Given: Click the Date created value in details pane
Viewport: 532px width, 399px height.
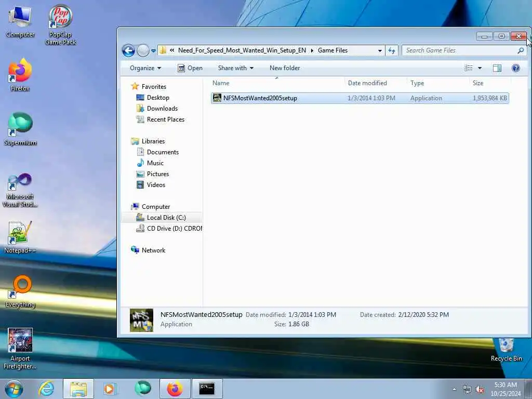Looking at the screenshot, I should [x=423, y=315].
